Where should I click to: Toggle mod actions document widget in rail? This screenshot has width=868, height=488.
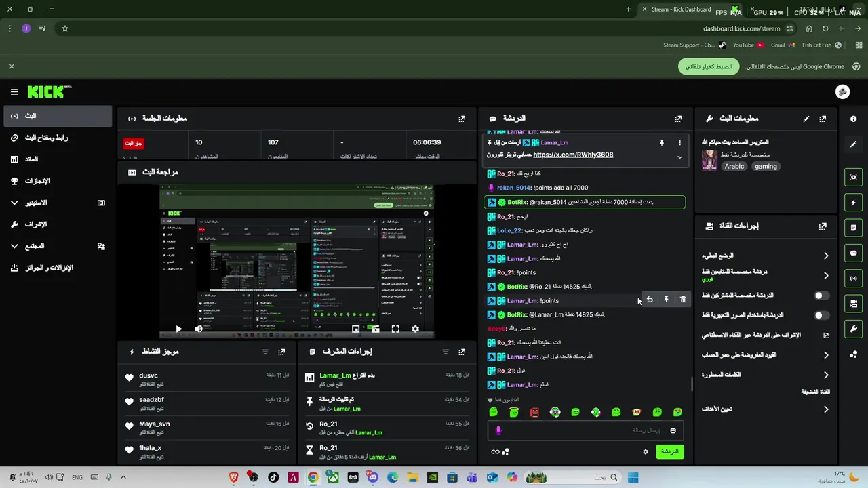(853, 228)
